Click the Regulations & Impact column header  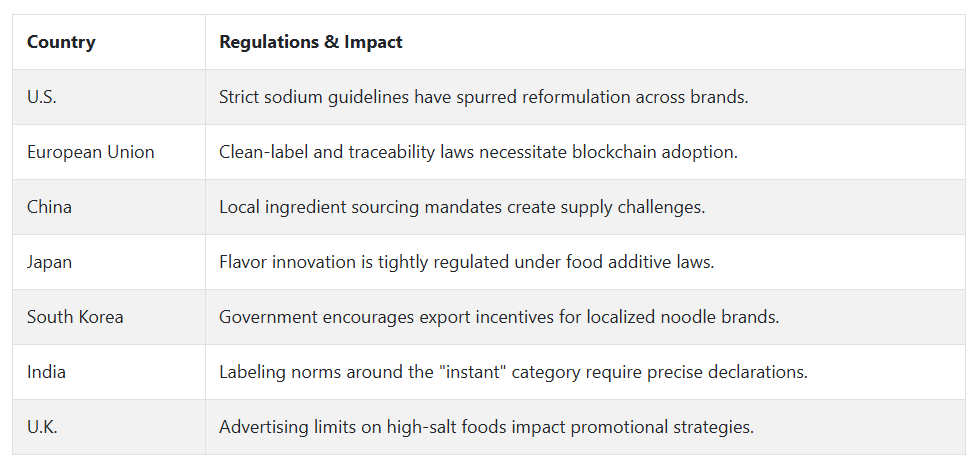pyautogui.click(x=310, y=42)
